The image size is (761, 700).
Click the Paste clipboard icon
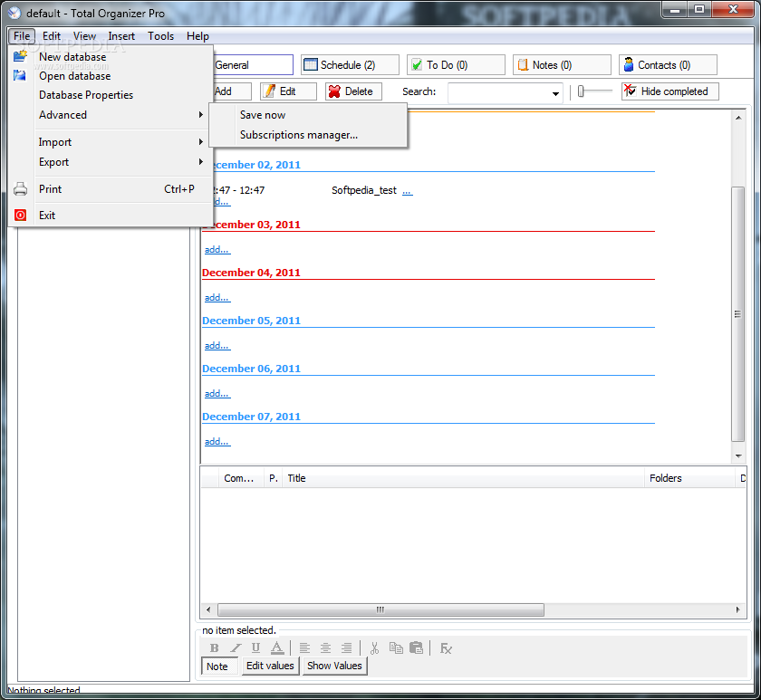click(417, 648)
